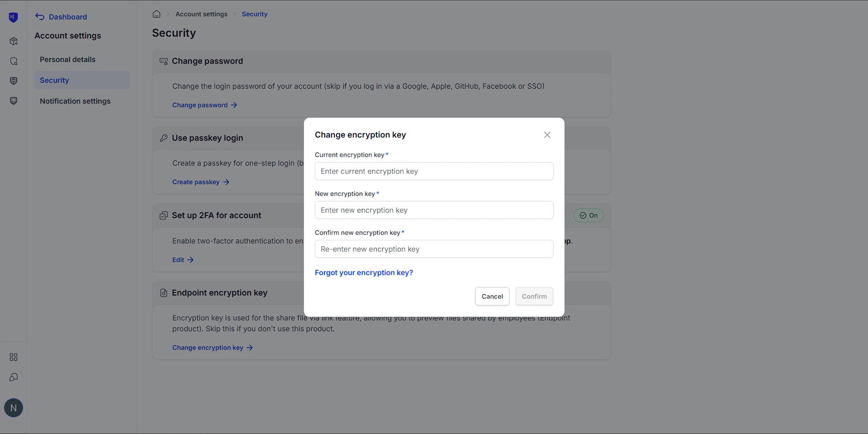Open the support chat icon
This screenshot has height=434, width=868.
[14, 377]
